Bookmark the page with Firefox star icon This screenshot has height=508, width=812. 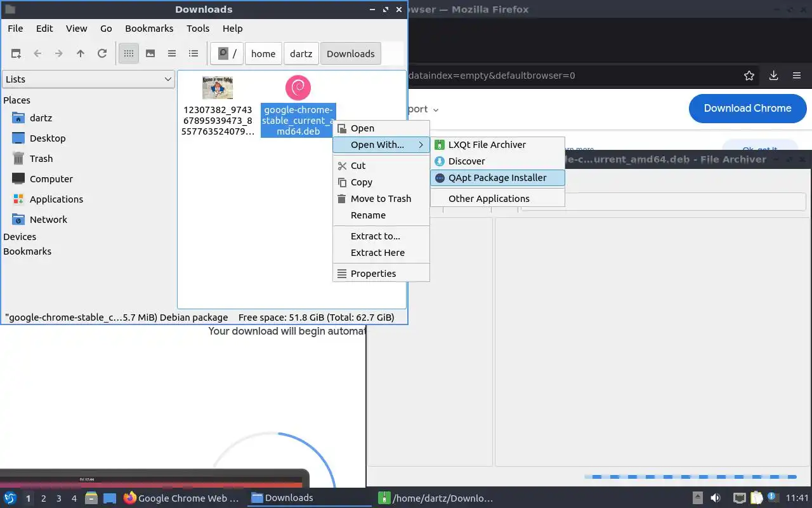click(x=749, y=76)
